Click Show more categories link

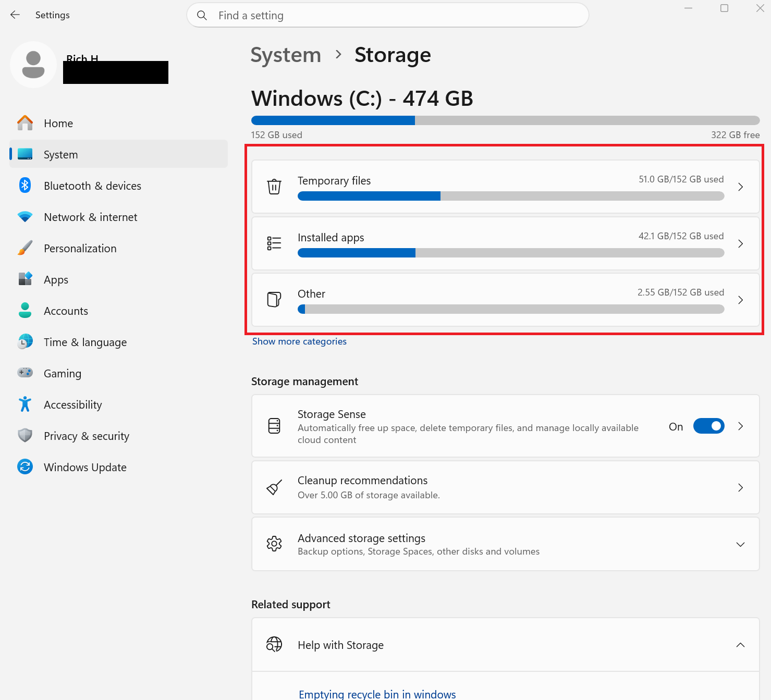(299, 341)
